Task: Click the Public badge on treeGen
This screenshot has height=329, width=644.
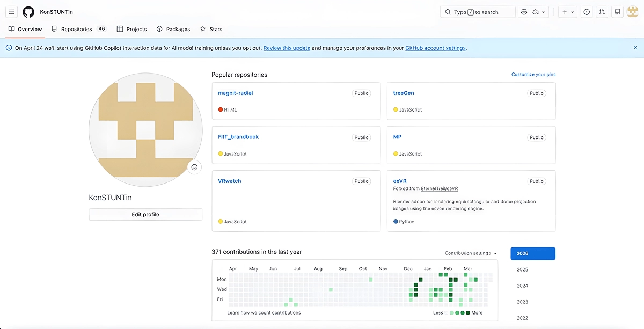Action: click(537, 93)
